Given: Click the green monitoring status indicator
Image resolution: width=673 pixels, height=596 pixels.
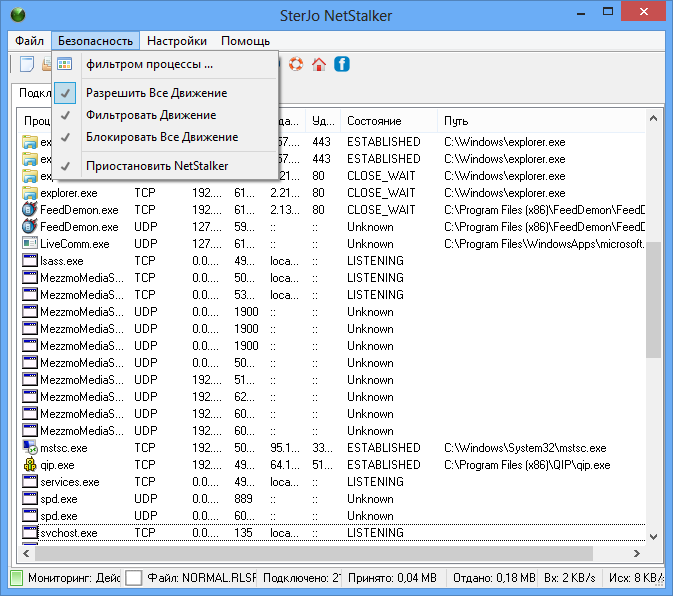Looking at the screenshot, I should [16, 578].
